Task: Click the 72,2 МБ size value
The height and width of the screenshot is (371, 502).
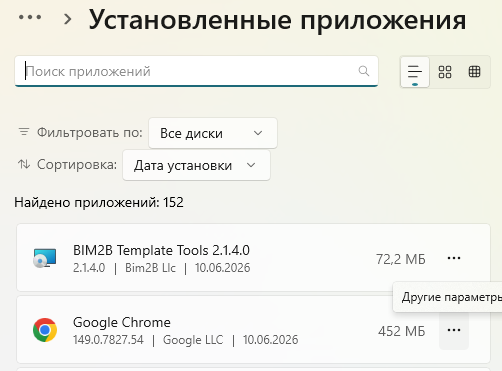Action: click(401, 259)
